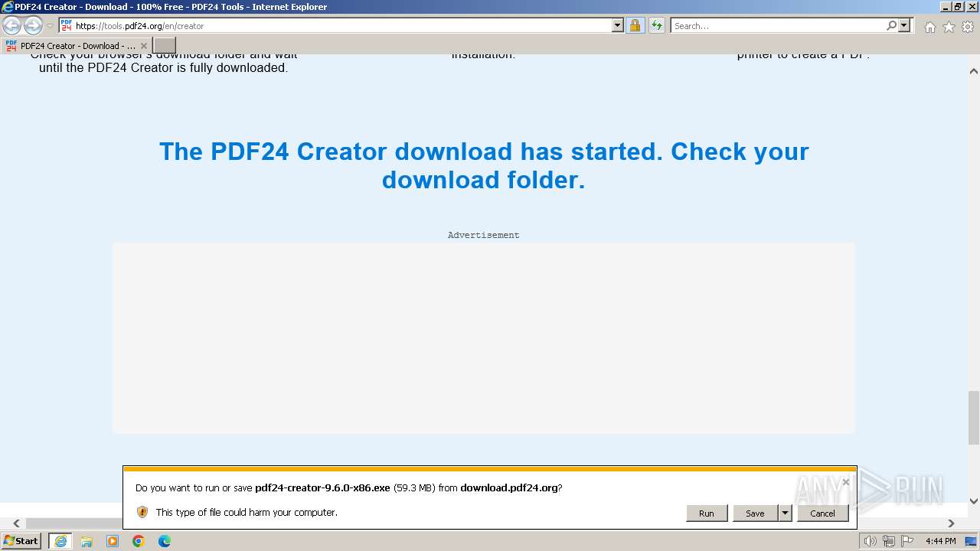Image resolution: width=980 pixels, height=551 pixels.
Task: Click the vertical scrollbar up arrow
Action: (x=974, y=71)
